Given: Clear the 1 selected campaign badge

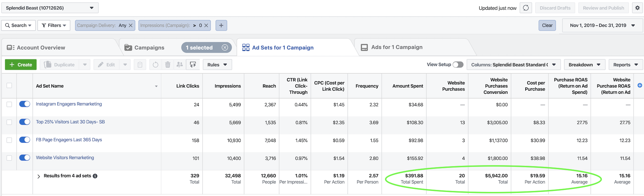Looking at the screenshot, I should point(225,48).
